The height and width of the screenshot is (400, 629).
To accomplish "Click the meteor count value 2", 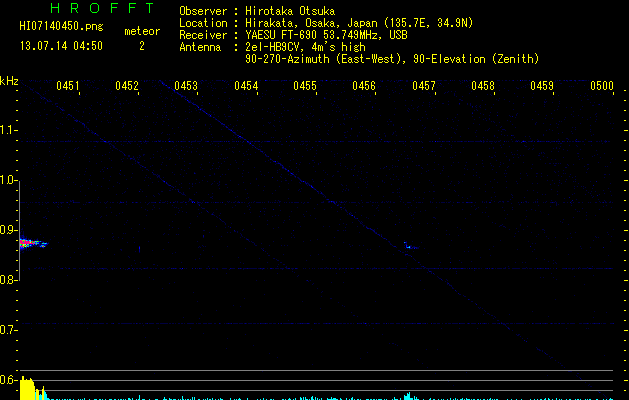I will coord(142,46).
